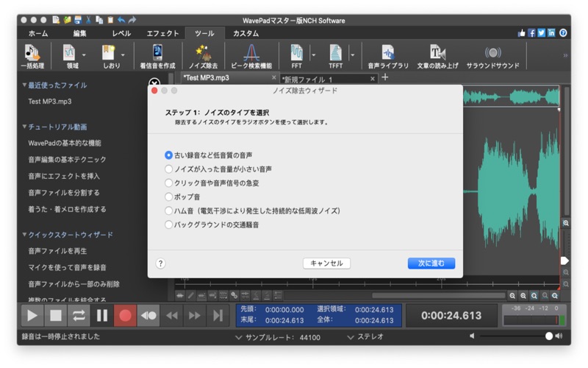
Task: Start playback with the play button
Action: [x=32, y=316]
